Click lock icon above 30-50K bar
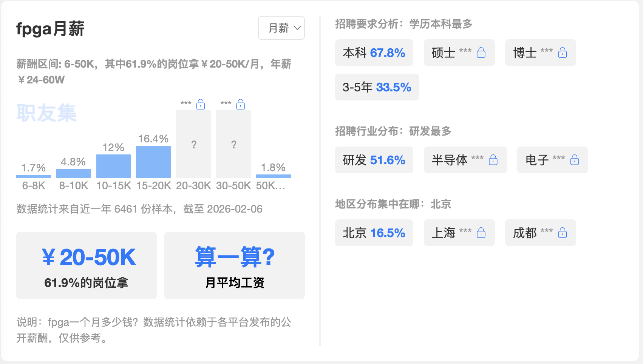The image size is (643, 364). pos(241,104)
